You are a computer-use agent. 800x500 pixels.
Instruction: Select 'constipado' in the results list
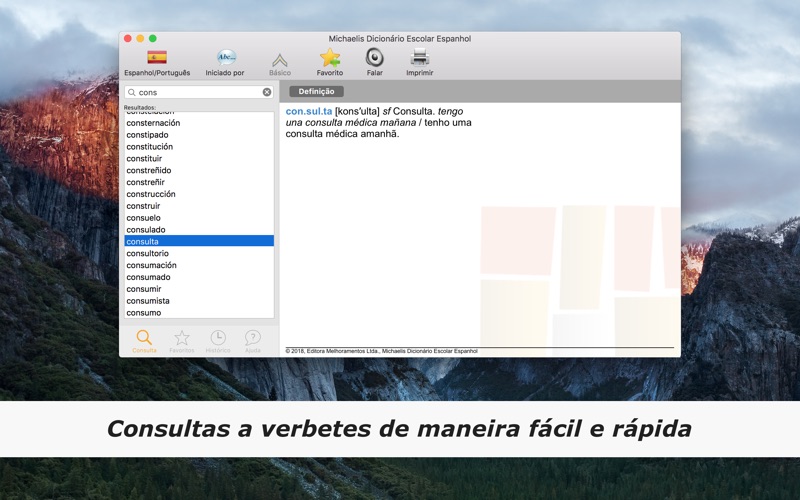pos(199,135)
